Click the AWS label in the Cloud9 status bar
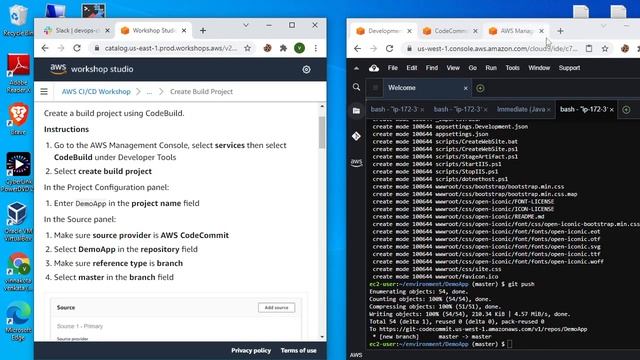The height and width of the screenshot is (360, 640). (x=356, y=355)
